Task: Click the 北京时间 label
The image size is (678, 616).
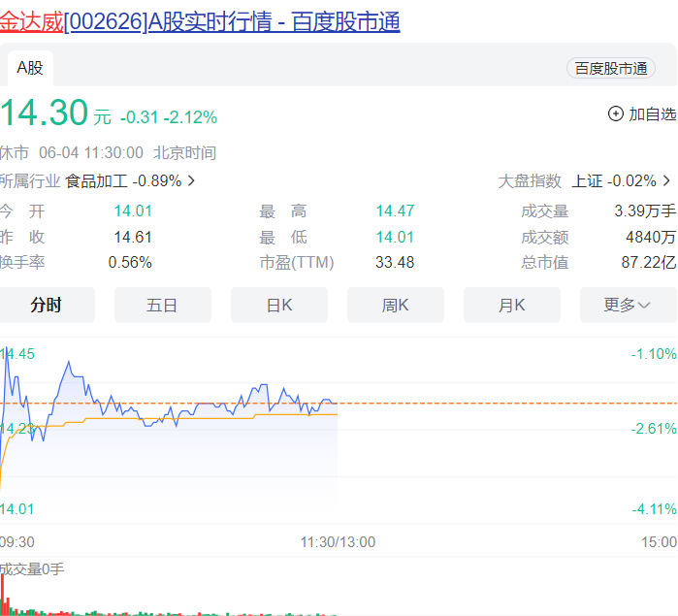Action: [185, 152]
